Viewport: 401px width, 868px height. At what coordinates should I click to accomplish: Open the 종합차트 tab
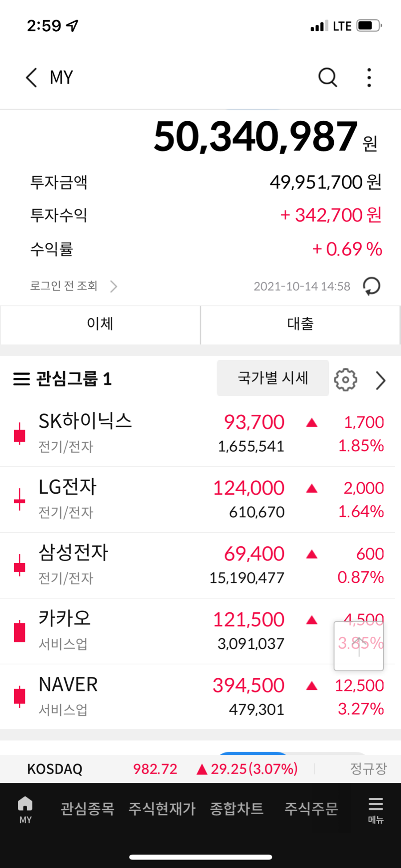(x=237, y=808)
